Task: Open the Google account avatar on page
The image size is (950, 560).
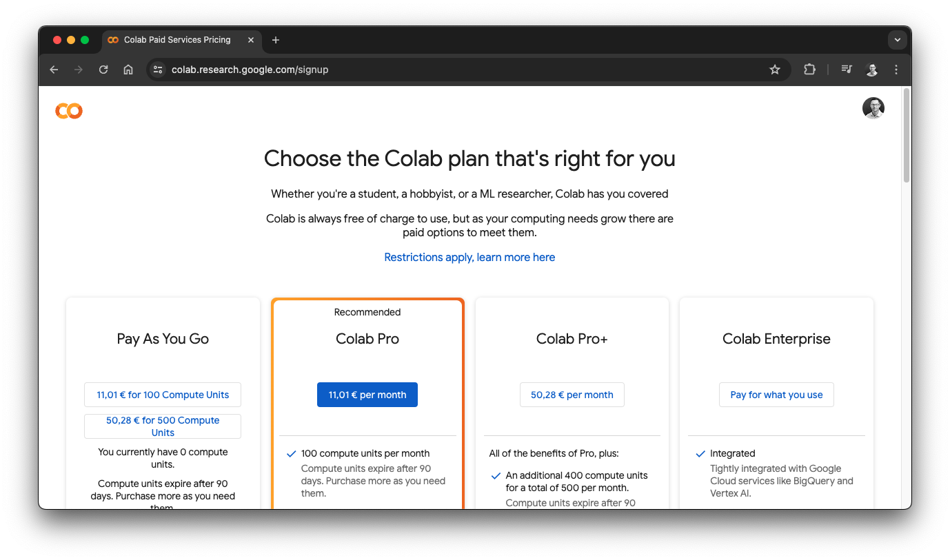Action: (x=873, y=108)
